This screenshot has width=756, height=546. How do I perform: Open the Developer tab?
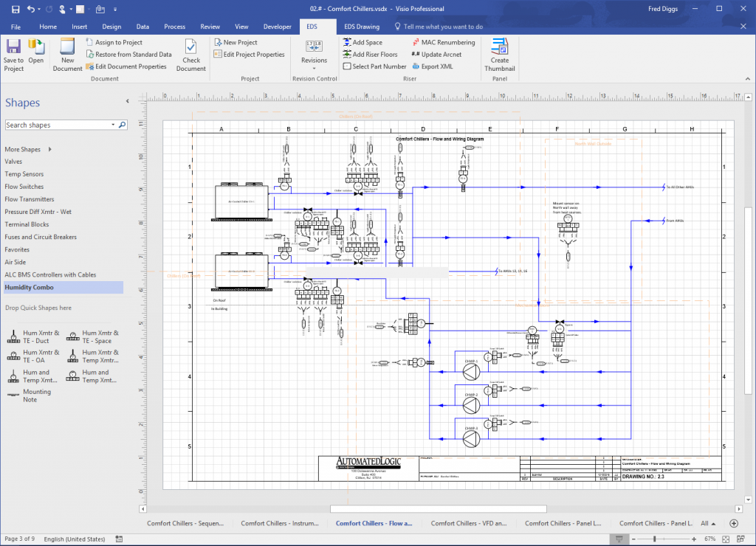[x=278, y=27]
